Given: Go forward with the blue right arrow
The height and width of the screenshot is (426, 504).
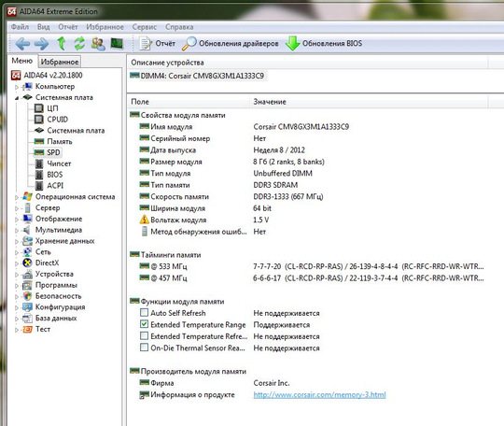Looking at the screenshot, I should 41,43.
